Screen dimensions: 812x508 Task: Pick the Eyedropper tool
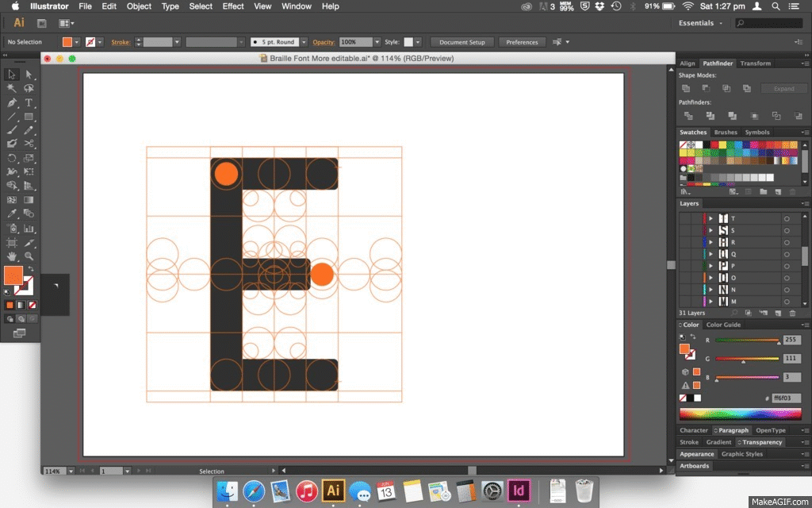12,214
